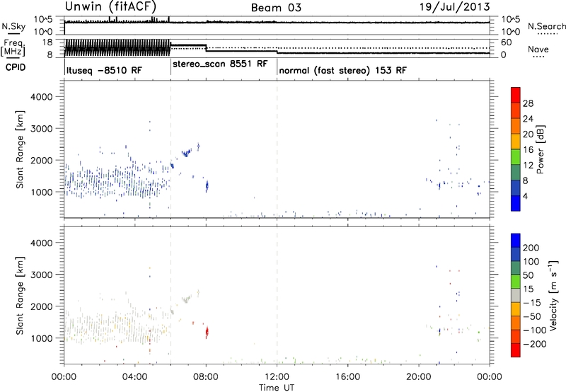This screenshot has width=566, height=392.
Task: Click the 'CPID' label
Action: click(x=16, y=67)
